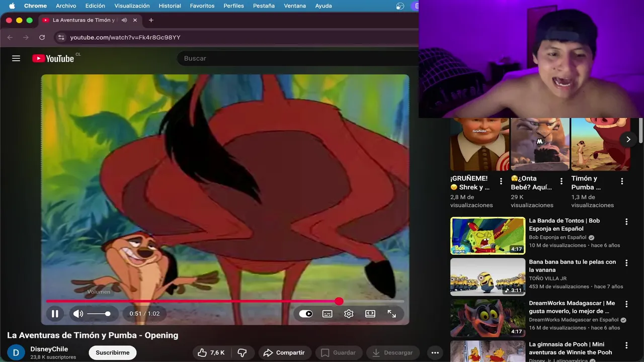Mute the tab via its audio icon
The height and width of the screenshot is (362, 644).
click(x=124, y=20)
